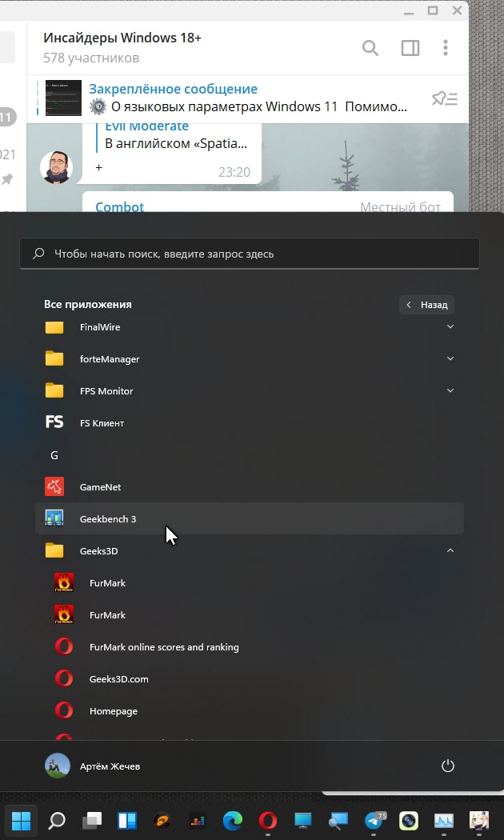This screenshot has width=504, height=840.
Task: Open the blue monitor taskbar app
Action: click(x=302, y=820)
